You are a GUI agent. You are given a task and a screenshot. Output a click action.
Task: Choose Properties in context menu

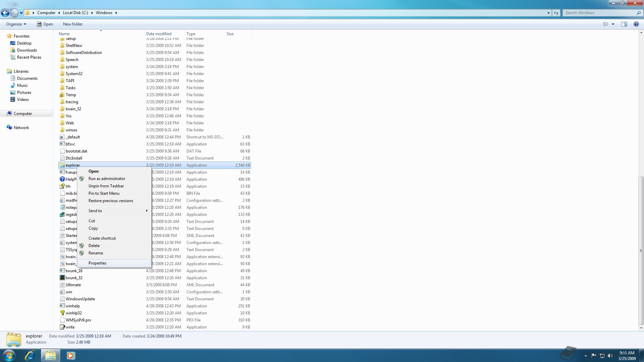coord(114,263)
